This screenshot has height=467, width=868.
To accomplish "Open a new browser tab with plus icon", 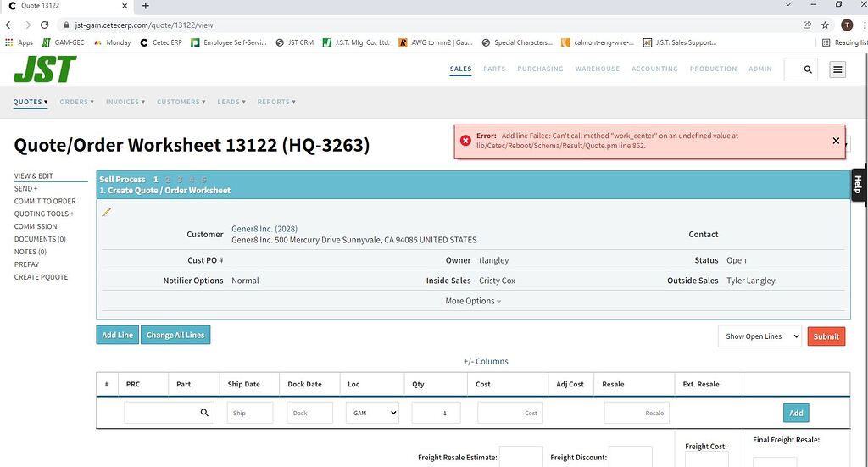I will pos(146,6).
